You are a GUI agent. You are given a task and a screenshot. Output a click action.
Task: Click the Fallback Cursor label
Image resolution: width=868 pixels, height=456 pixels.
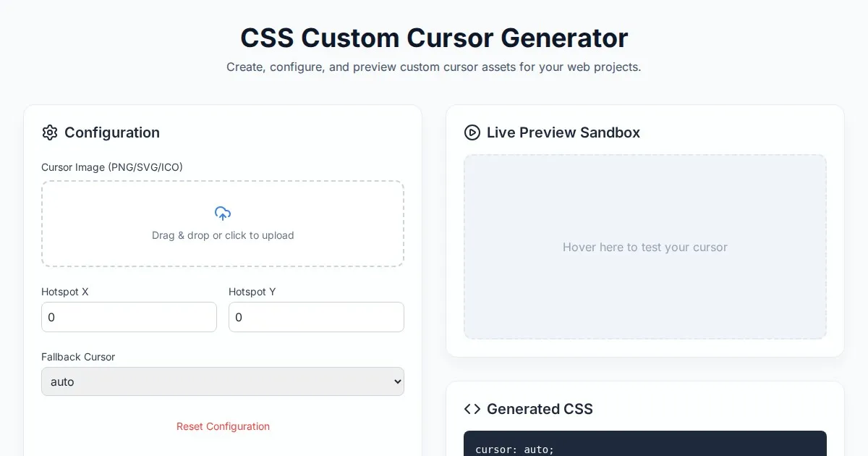coord(78,357)
